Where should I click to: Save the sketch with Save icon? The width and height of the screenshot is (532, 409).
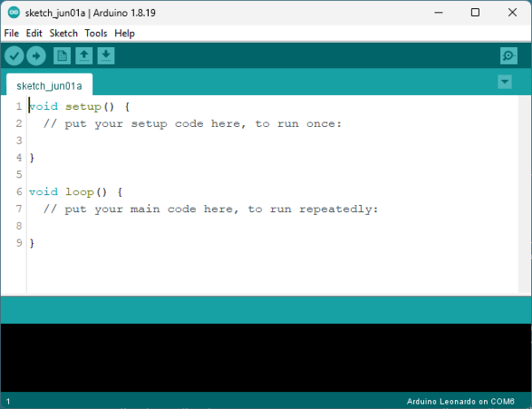coord(106,56)
